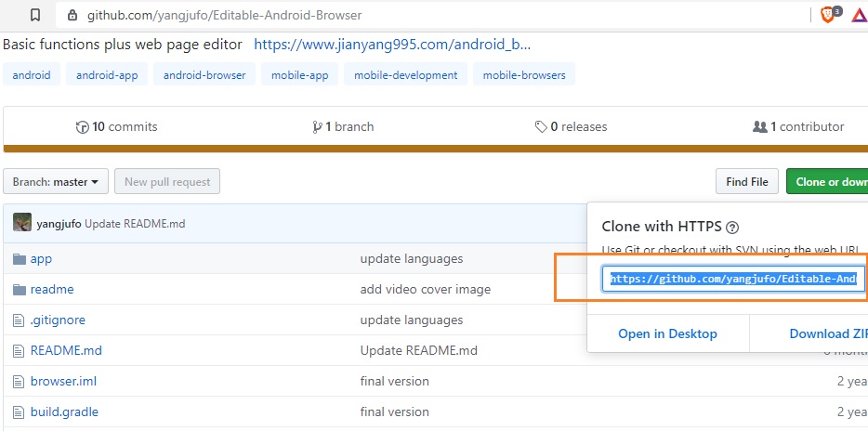Click 'final version' message for browser.iml

pyautogui.click(x=394, y=381)
